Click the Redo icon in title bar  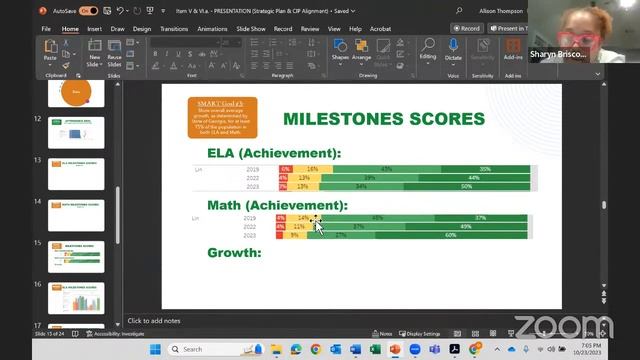coord(137,11)
